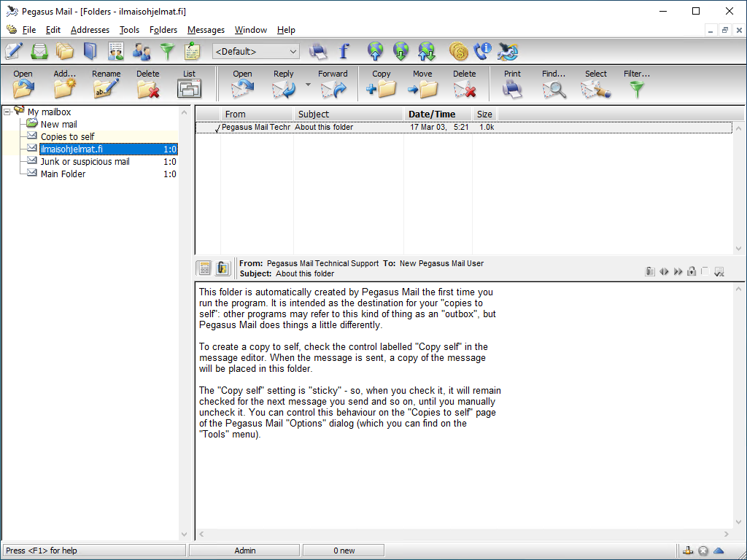Image resolution: width=747 pixels, height=560 pixels.
Task: Click the double-arrow next message preview icon
Action: (x=678, y=271)
